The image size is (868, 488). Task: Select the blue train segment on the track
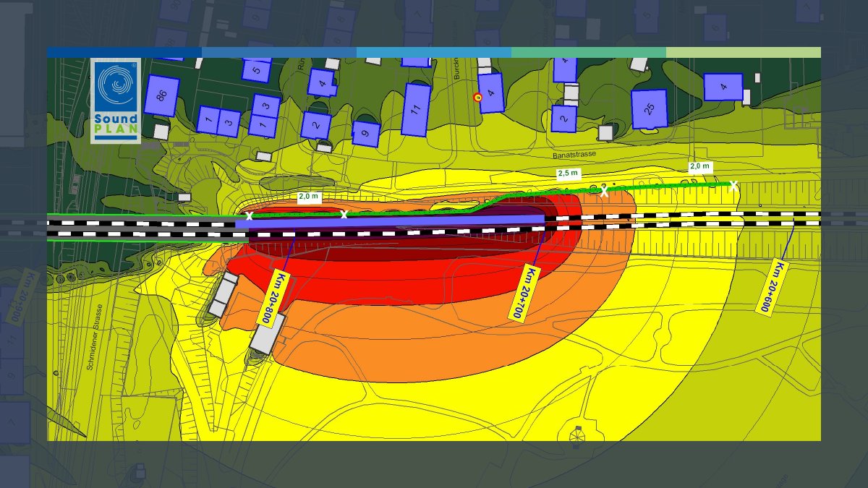pos(390,221)
